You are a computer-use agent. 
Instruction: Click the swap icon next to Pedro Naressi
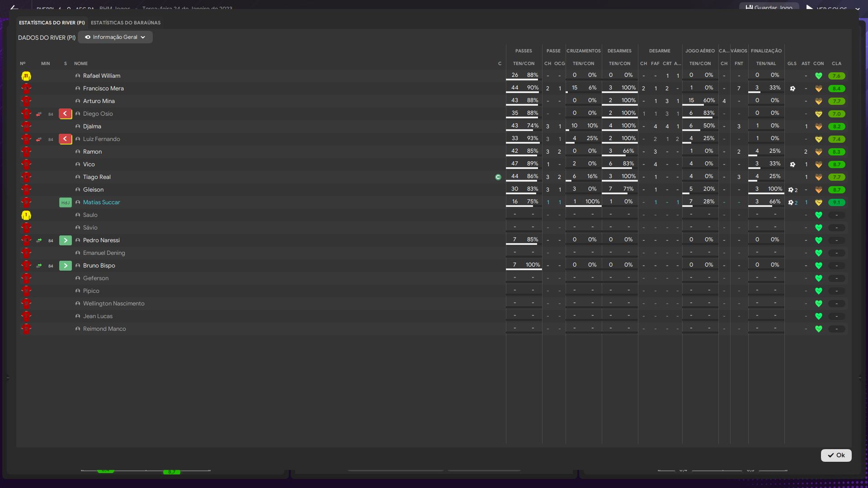pos(39,240)
